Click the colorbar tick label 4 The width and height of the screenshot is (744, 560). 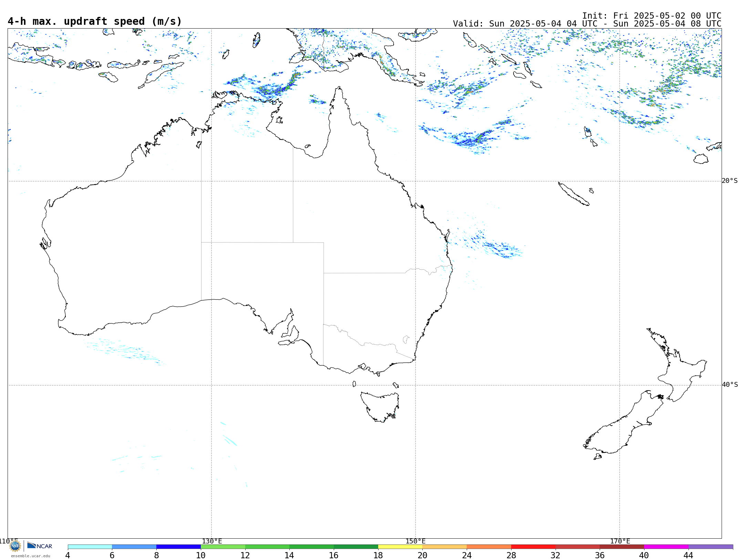(68, 556)
